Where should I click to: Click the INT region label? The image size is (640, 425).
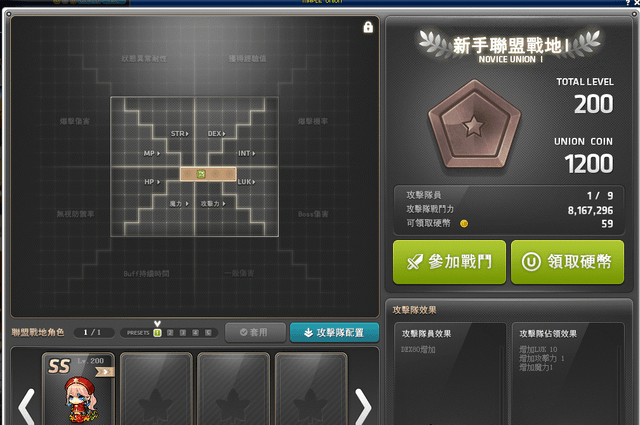(x=247, y=154)
